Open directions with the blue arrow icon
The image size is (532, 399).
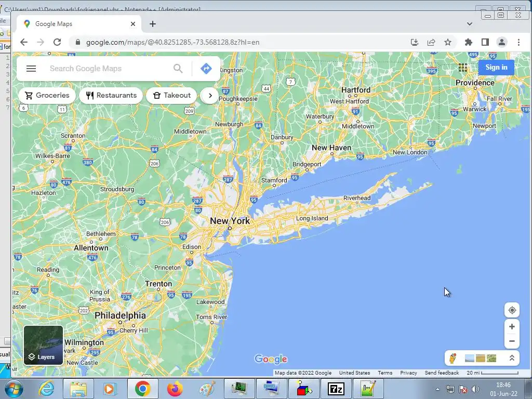pos(206,69)
